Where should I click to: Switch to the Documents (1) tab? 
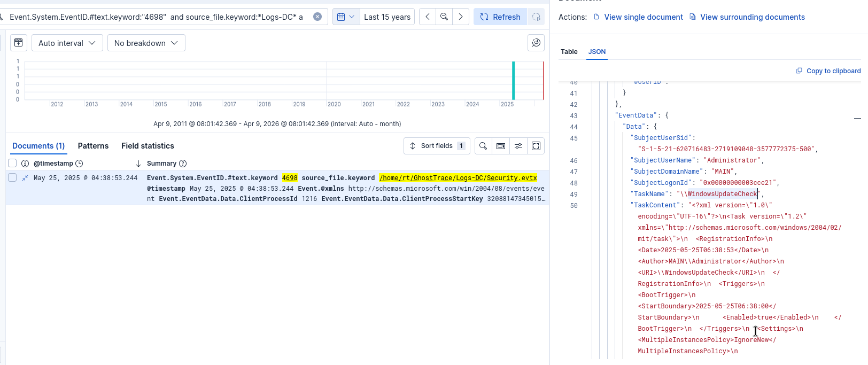38,146
